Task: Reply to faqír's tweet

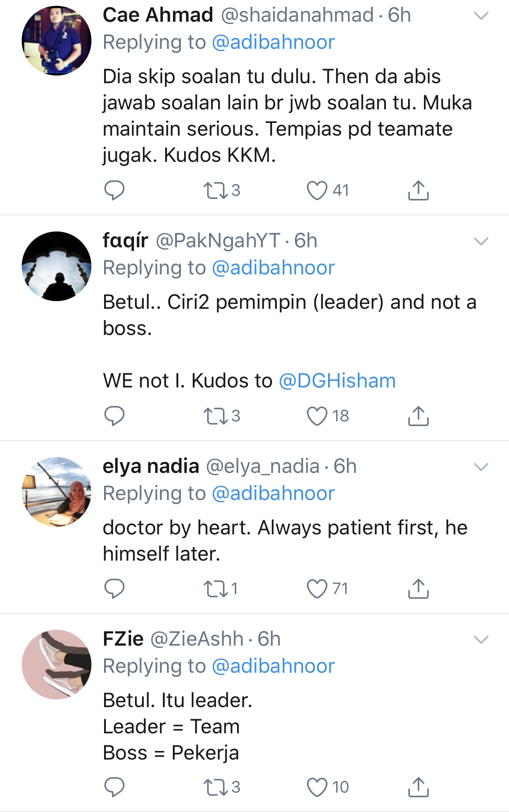Action: pyautogui.click(x=114, y=416)
